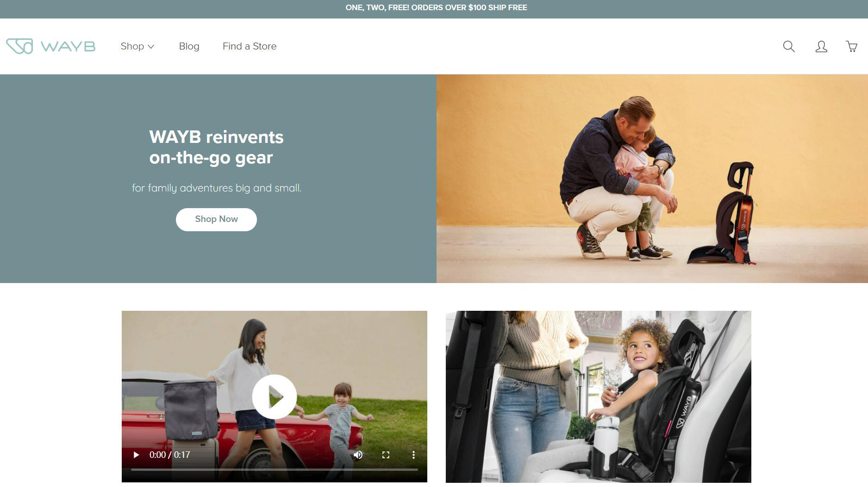This screenshot has width=868, height=487.
Task: Go to the Blog page
Action: 189,46
